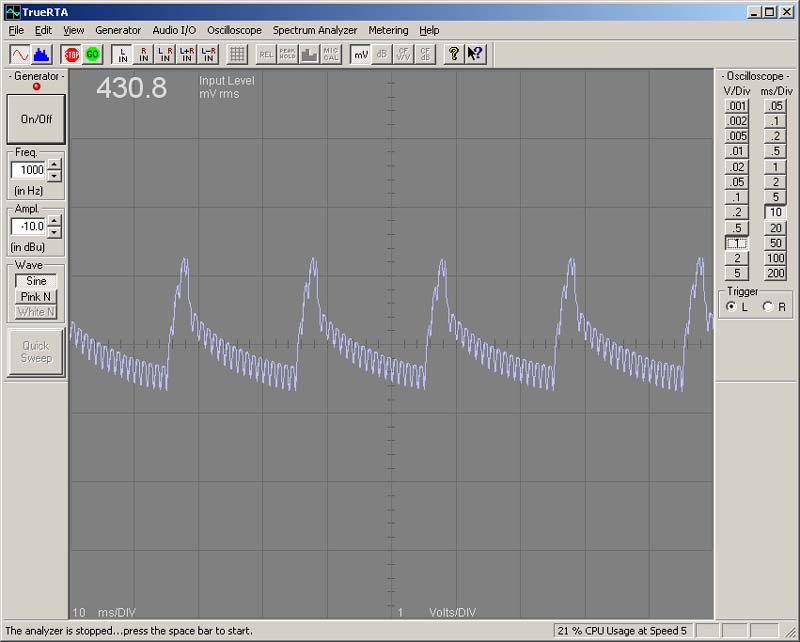Set V/Div to 5
Image resolution: width=800 pixels, height=642 pixels.
[737, 274]
